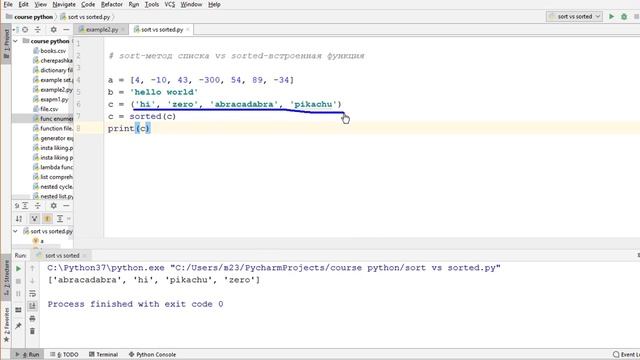Open the run configuration dropdown
640x360 pixels.
[575, 17]
